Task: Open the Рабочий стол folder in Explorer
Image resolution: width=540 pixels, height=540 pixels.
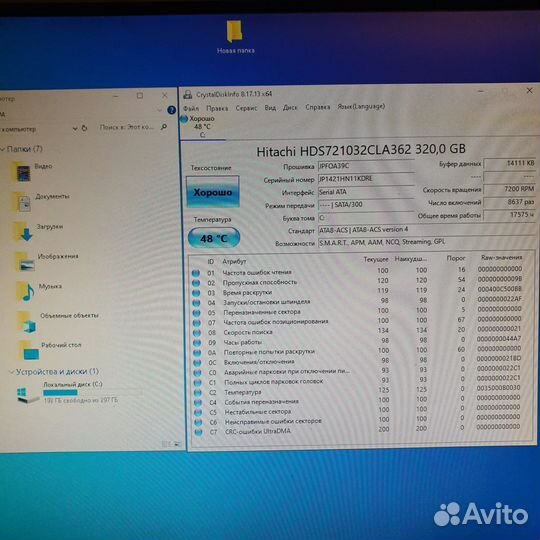Action: click(x=50, y=350)
